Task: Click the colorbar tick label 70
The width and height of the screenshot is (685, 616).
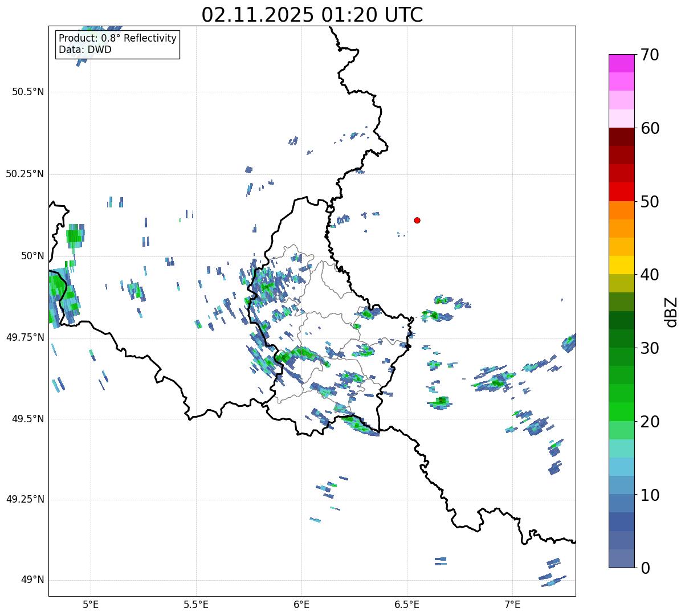Action: [x=650, y=55]
